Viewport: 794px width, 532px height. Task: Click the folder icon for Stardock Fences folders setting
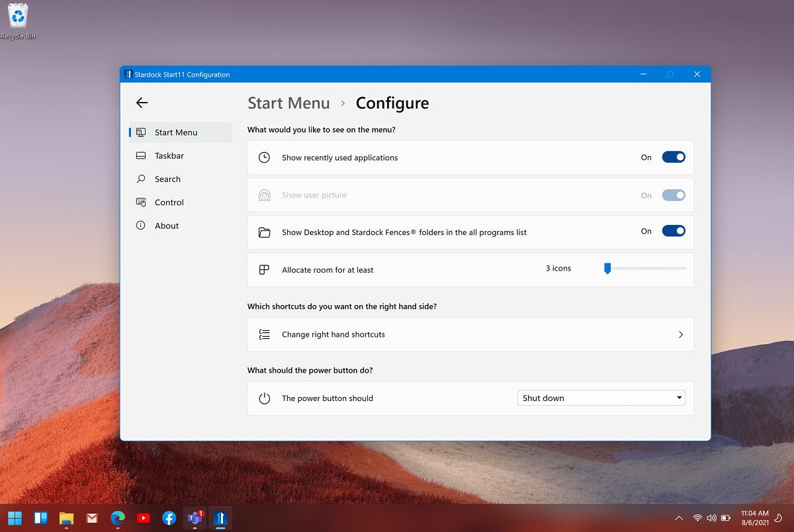[x=265, y=232]
